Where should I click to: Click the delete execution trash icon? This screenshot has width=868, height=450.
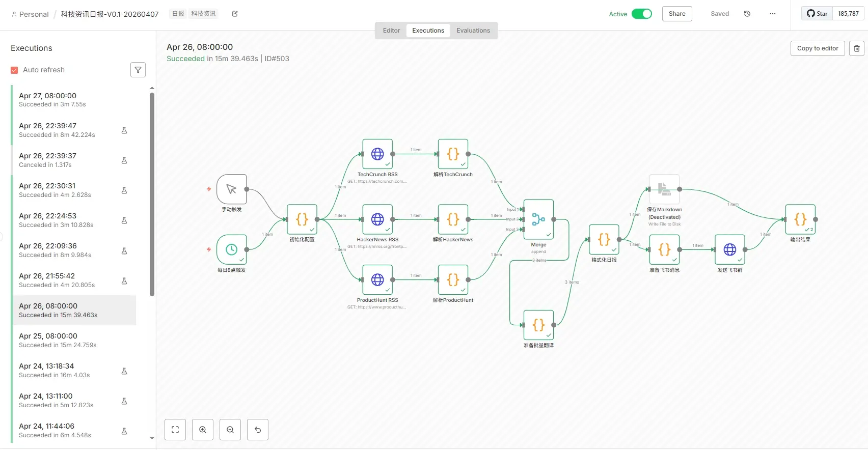[857, 48]
